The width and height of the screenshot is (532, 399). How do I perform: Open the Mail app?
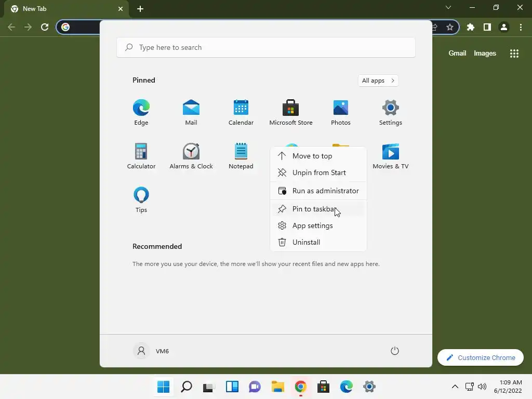(191, 113)
